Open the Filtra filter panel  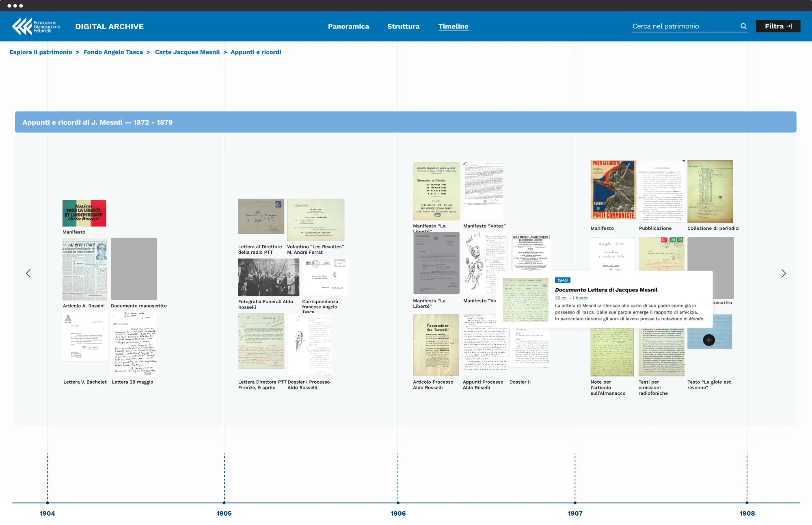click(777, 26)
